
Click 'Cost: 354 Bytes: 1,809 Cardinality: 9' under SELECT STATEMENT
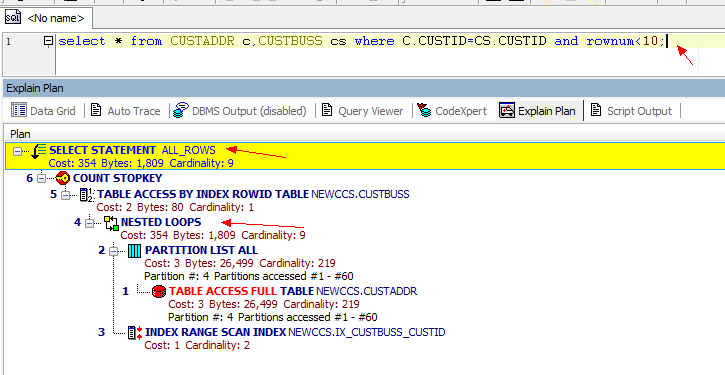coord(141,163)
